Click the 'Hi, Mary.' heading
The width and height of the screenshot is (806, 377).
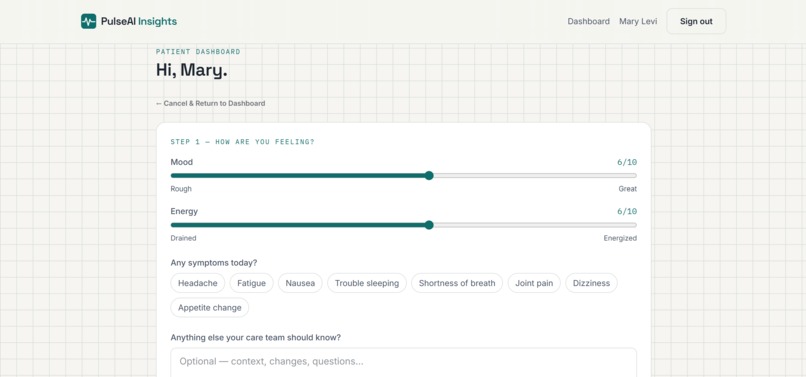[x=192, y=70]
